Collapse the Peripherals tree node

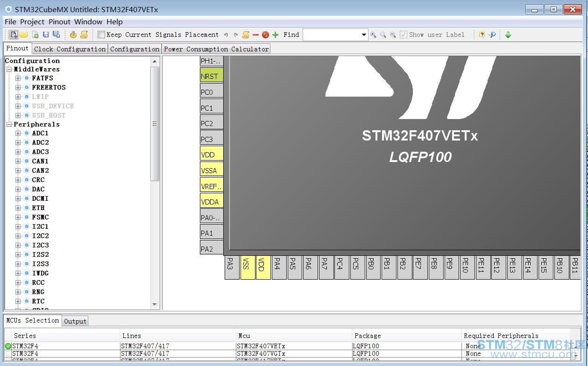[9, 124]
